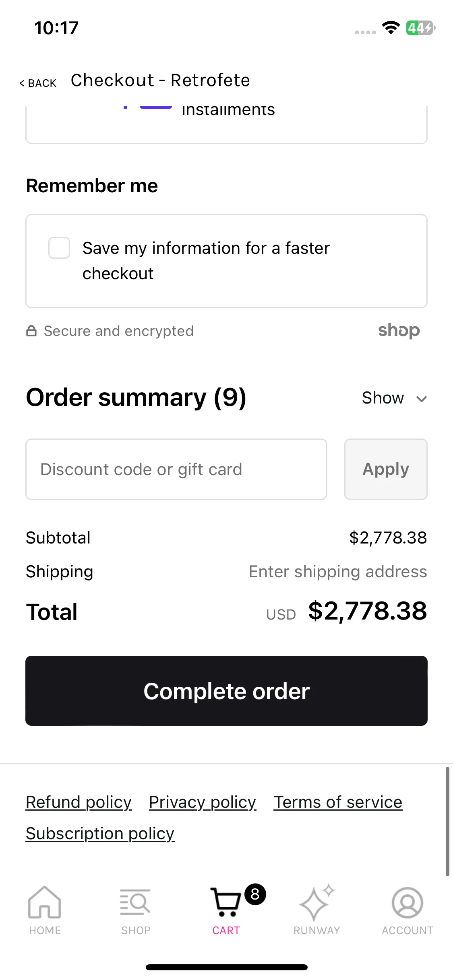Open the Account profile icon
Screen dimensions: 453x980
pos(407,903)
